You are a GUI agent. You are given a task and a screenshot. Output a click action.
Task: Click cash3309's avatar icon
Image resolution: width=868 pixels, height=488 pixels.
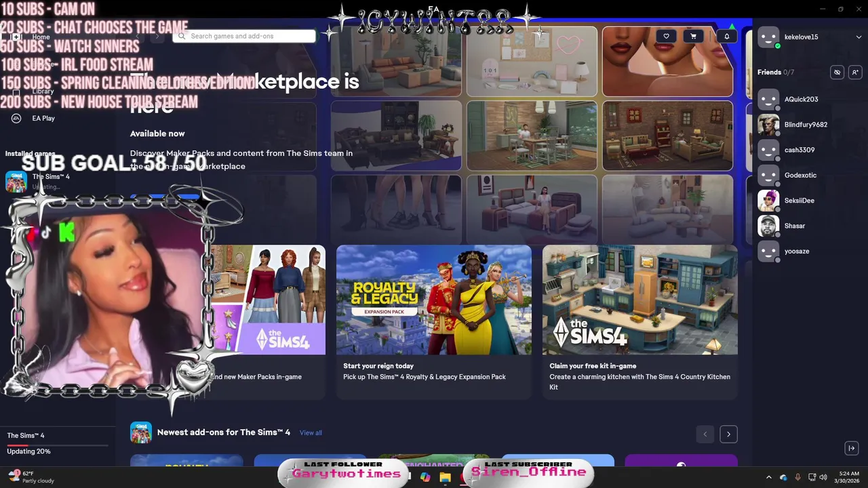coord(768,150)
